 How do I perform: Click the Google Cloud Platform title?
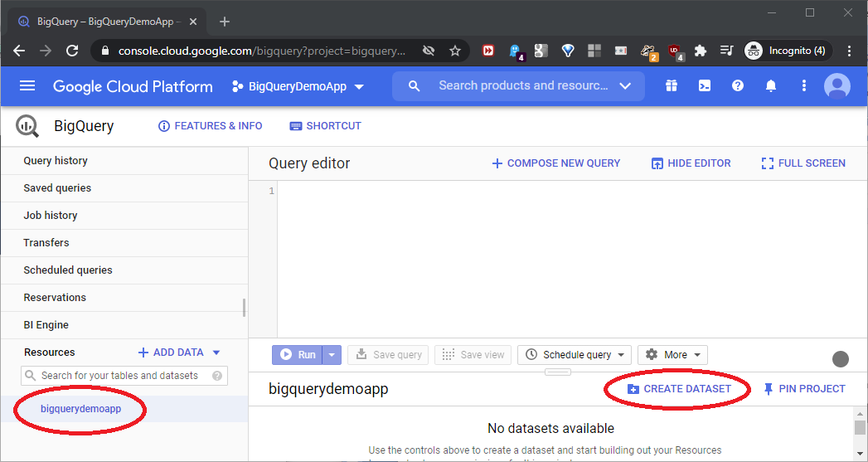(133, 86)
